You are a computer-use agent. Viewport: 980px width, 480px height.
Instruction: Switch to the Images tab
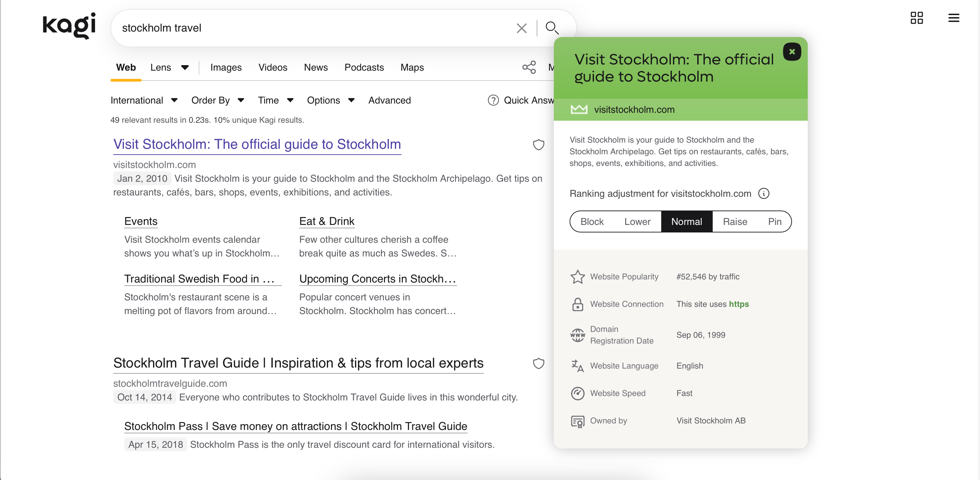[226, 67]
